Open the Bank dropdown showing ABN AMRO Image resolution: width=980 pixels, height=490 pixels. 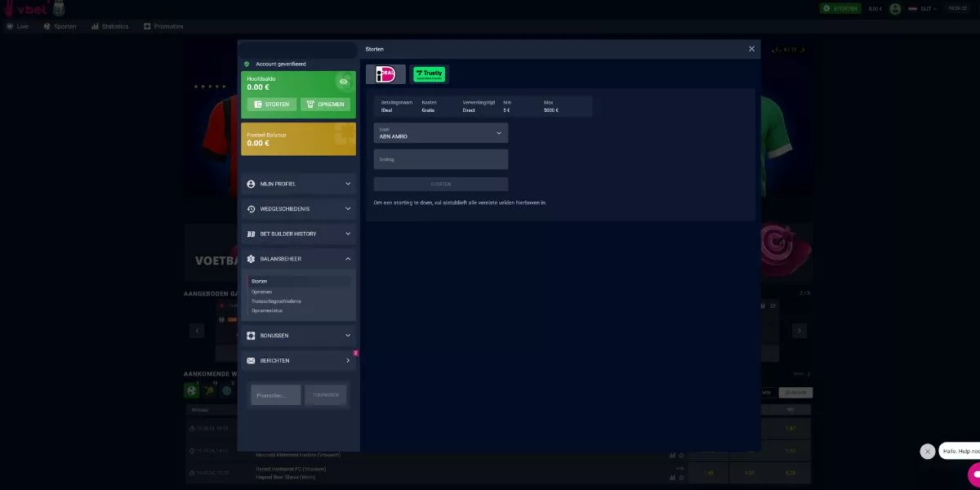(x=441, y=133)
